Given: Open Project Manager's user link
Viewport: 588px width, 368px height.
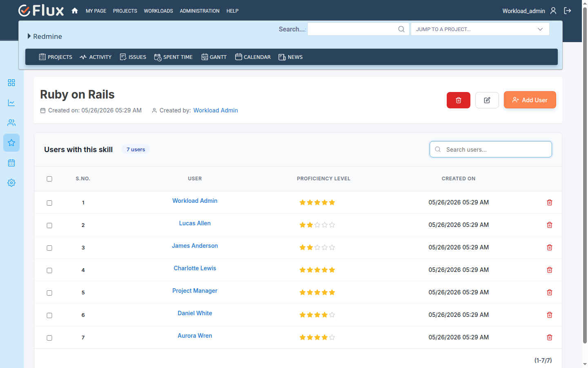Looking at the screenshot, I should [x=195, y=291].
